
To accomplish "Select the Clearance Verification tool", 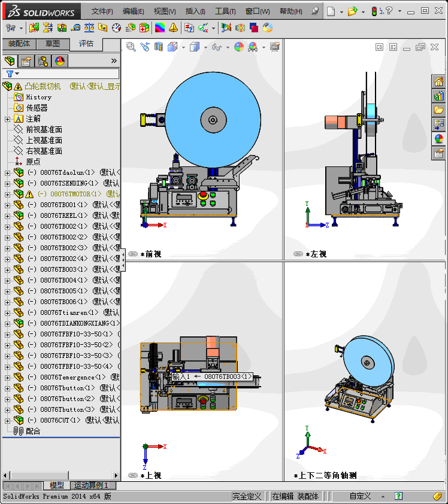I will [x=47, y=28].
